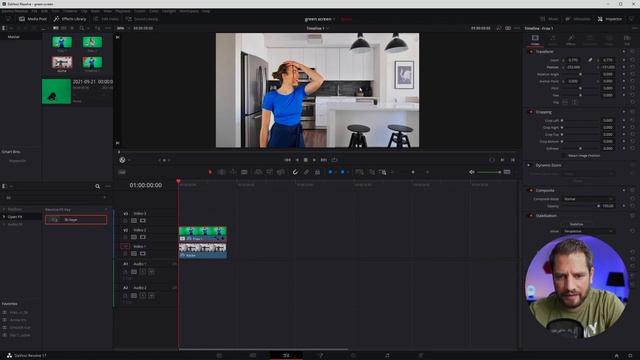Click the Position X value field

click(x=573, y=67)
